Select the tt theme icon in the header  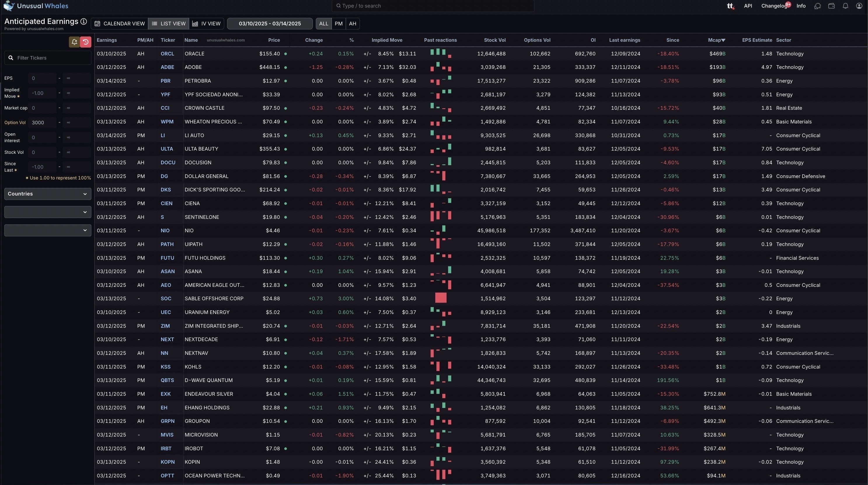730,6
